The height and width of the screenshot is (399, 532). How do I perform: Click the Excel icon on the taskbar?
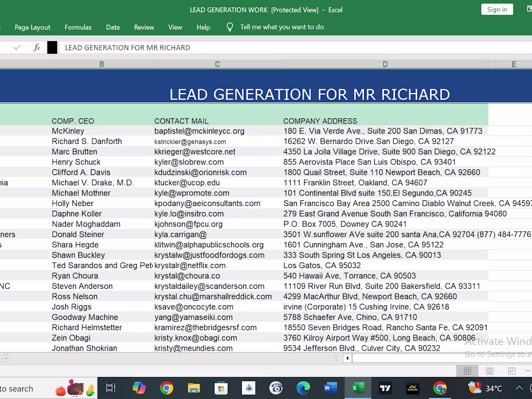tap(358, 388)
